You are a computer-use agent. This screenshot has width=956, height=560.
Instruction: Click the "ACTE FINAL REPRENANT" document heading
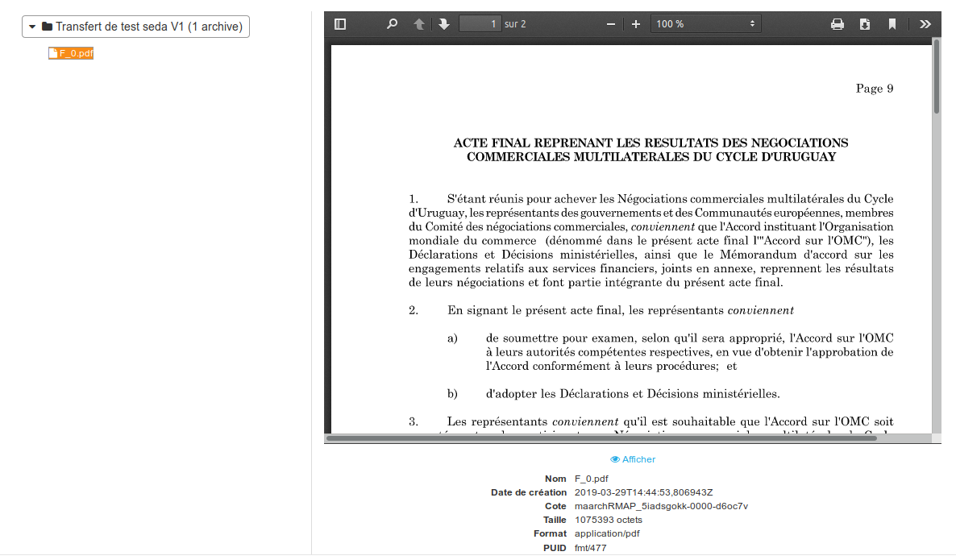(650, 150)
